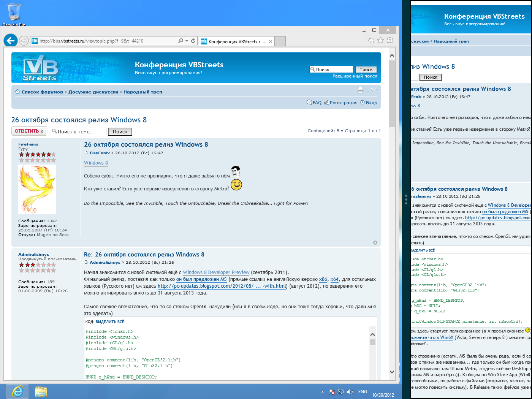Viewport: 532px width, 399px height.
Task: Click the page vertical scrollbar down arrow
Action: 392,372
